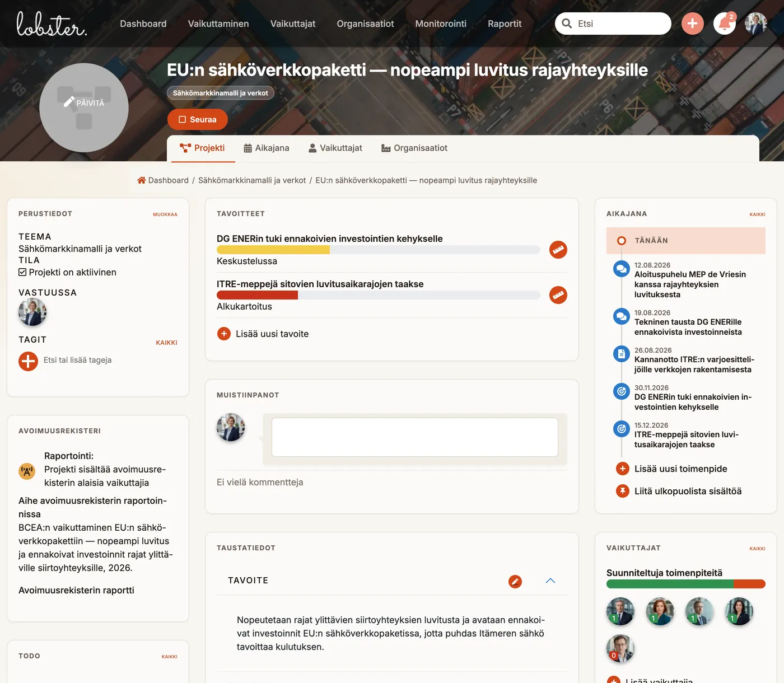The image size is (784, 683).
Task: Show all Vaikuttajat via KAIKKI
Action: coord(757,549)
